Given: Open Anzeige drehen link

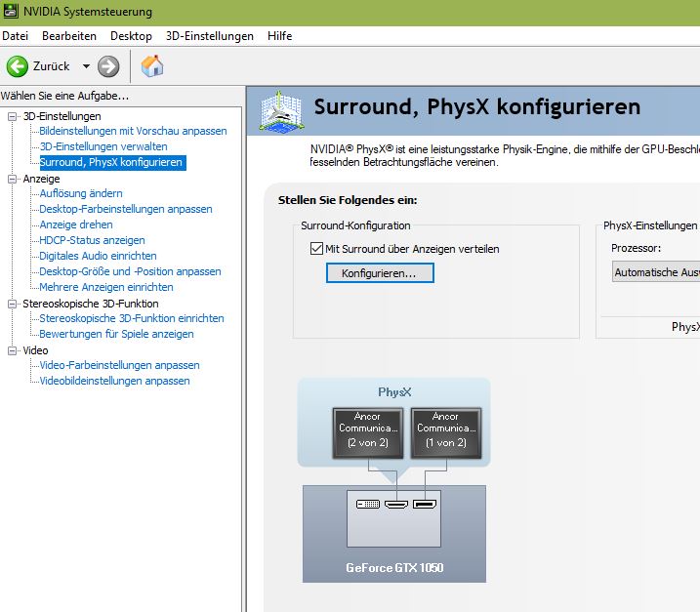Looking at the screenshot, I should click(x=76, y=224).
